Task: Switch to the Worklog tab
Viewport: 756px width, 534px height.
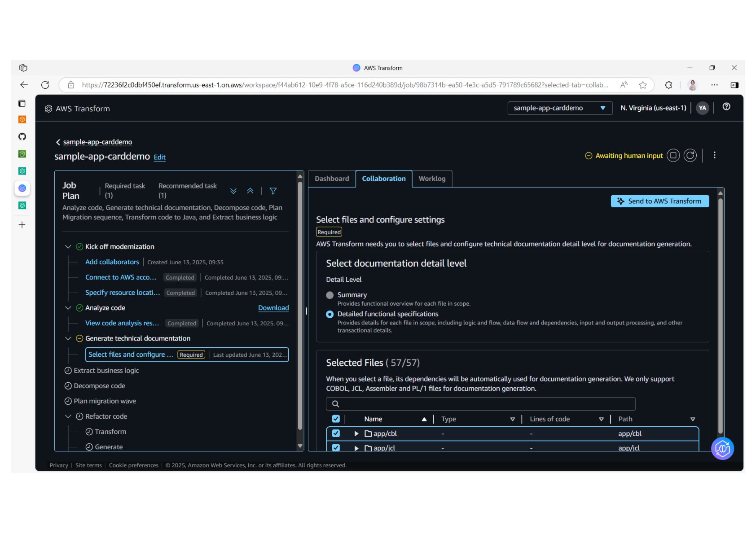Action: pyautogui.click(x=432, y=179)
